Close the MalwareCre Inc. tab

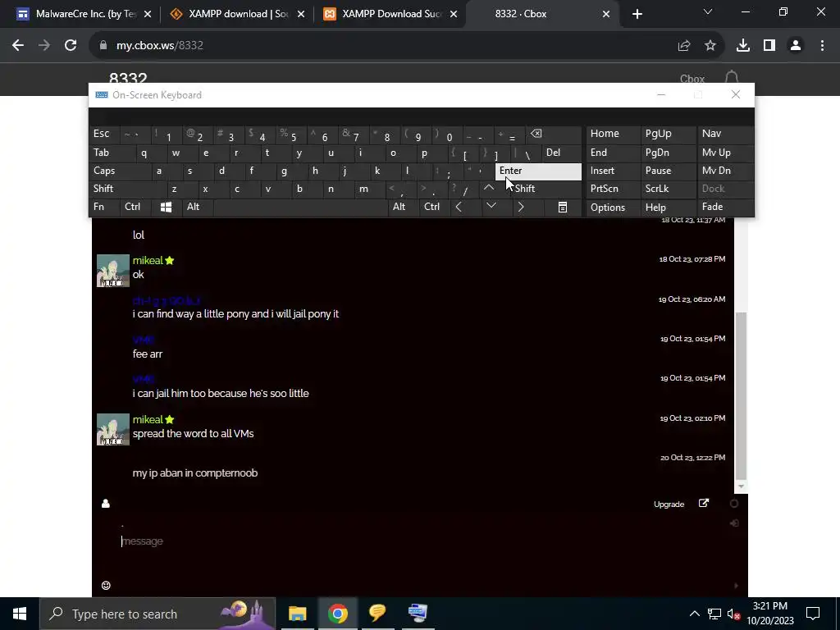(148, 14)
